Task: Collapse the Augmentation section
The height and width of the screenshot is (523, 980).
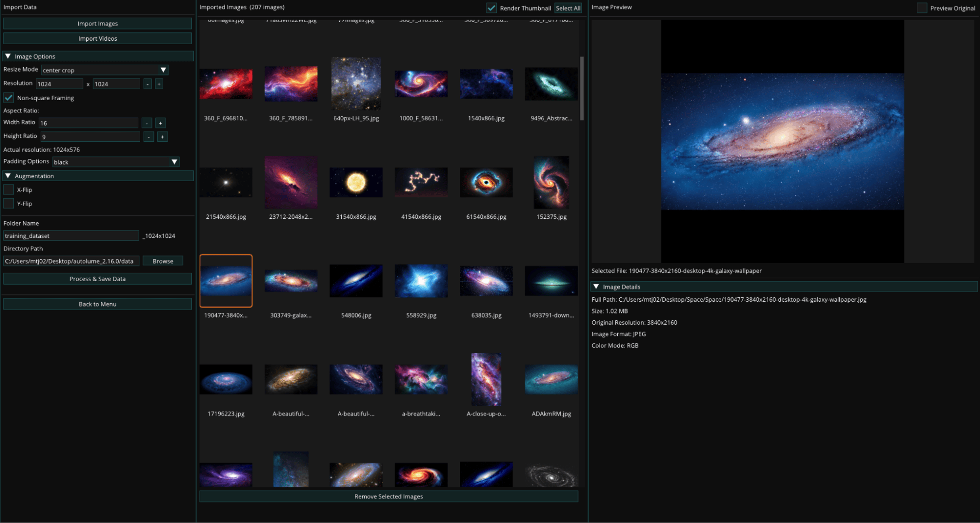Action: (x=8, y=176)
